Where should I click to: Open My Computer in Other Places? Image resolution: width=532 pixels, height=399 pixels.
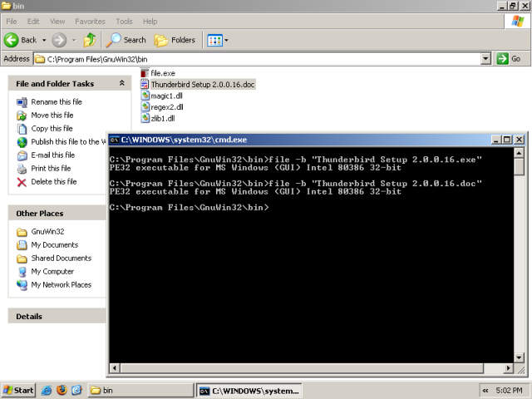[x=52, y=272]
